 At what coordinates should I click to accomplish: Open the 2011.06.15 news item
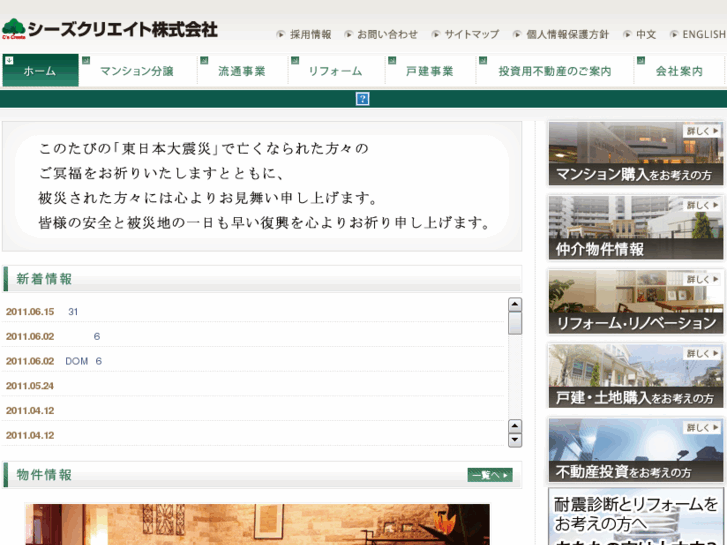pyautogui.click(x=73, y=312)
